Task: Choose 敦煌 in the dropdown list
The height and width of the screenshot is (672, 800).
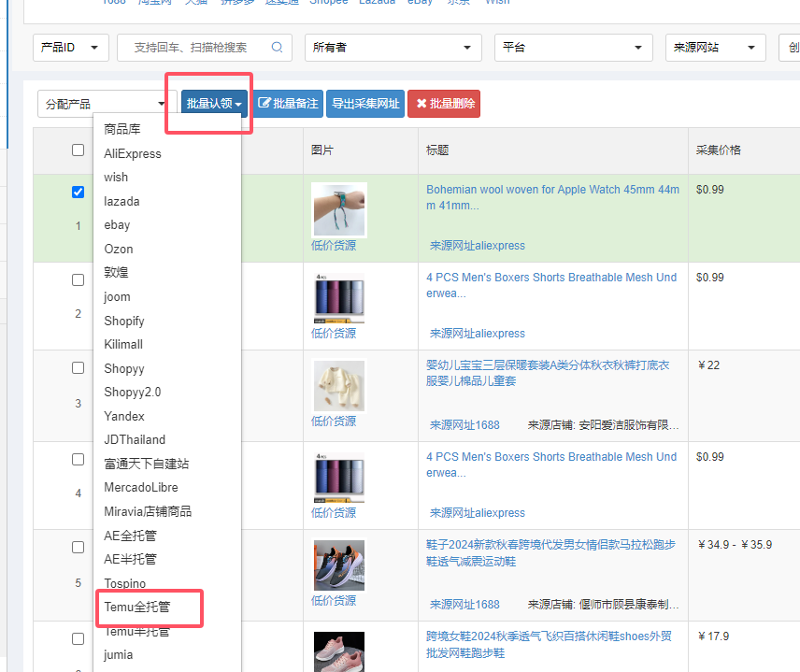Action: (x=116, y=273)
